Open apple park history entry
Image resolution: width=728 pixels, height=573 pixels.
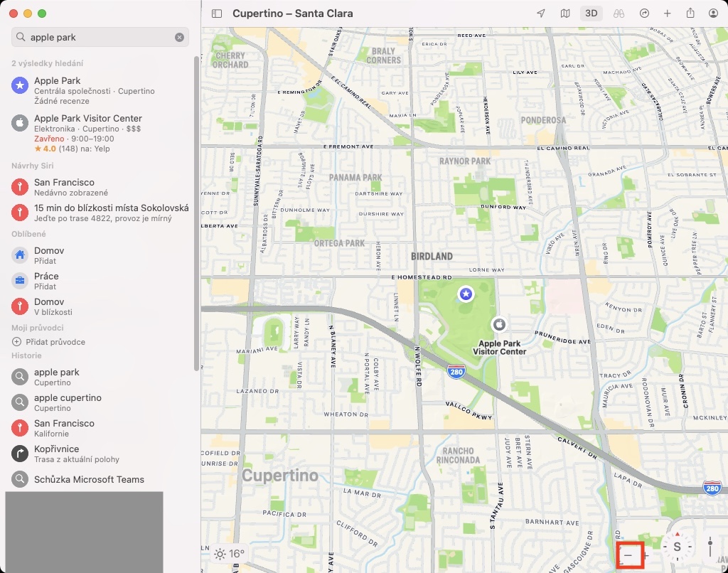point(100,377)
